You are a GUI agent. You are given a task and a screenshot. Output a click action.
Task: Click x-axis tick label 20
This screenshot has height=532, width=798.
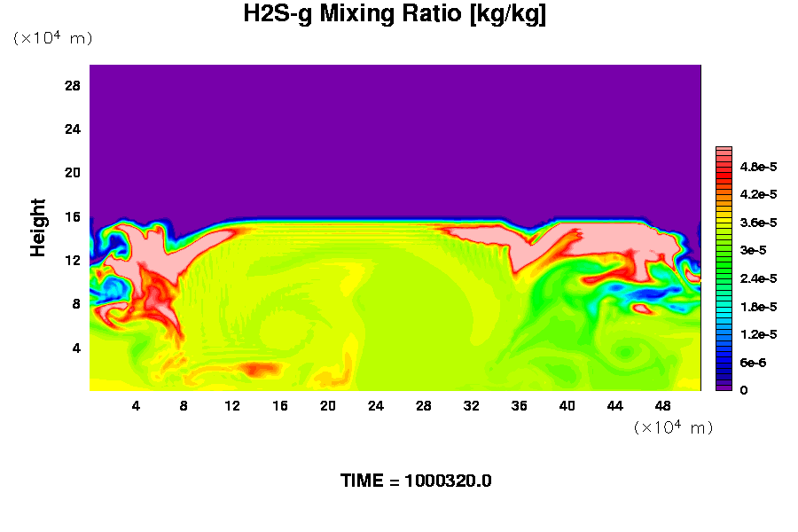coord(328,406)
